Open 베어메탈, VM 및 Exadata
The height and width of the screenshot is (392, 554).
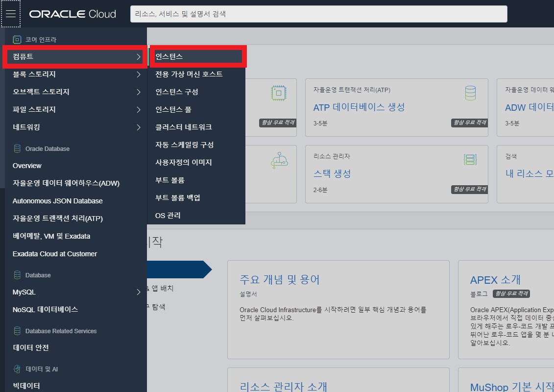[x=51, y=236]
